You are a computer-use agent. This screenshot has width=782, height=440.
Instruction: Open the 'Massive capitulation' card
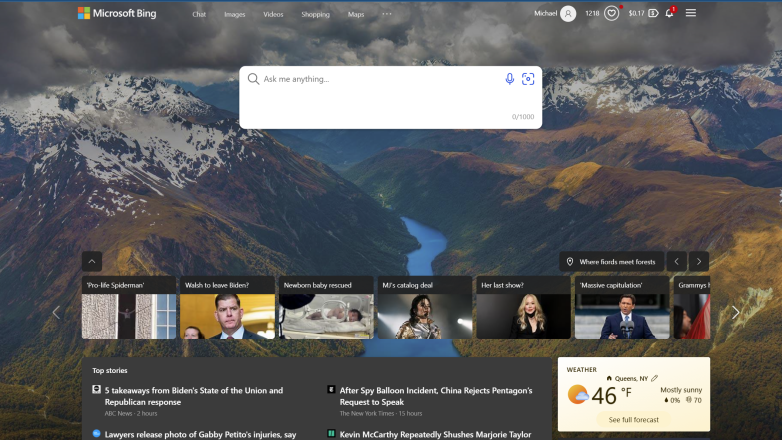pyautogui.click(x=622, y=307)
